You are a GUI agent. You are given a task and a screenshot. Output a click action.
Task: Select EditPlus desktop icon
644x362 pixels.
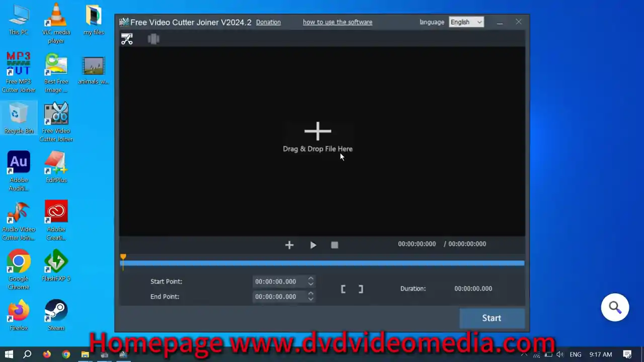56,168
